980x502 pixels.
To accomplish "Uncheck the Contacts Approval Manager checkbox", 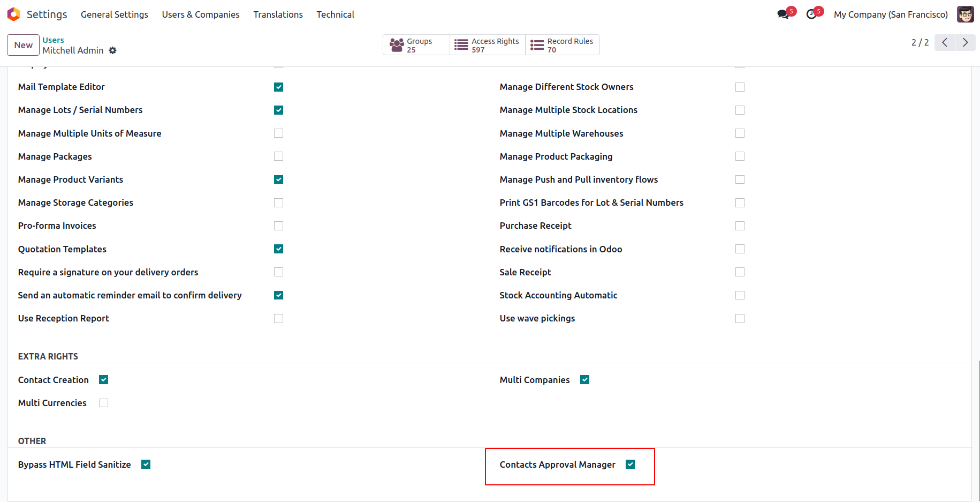I will coord(630,464).
